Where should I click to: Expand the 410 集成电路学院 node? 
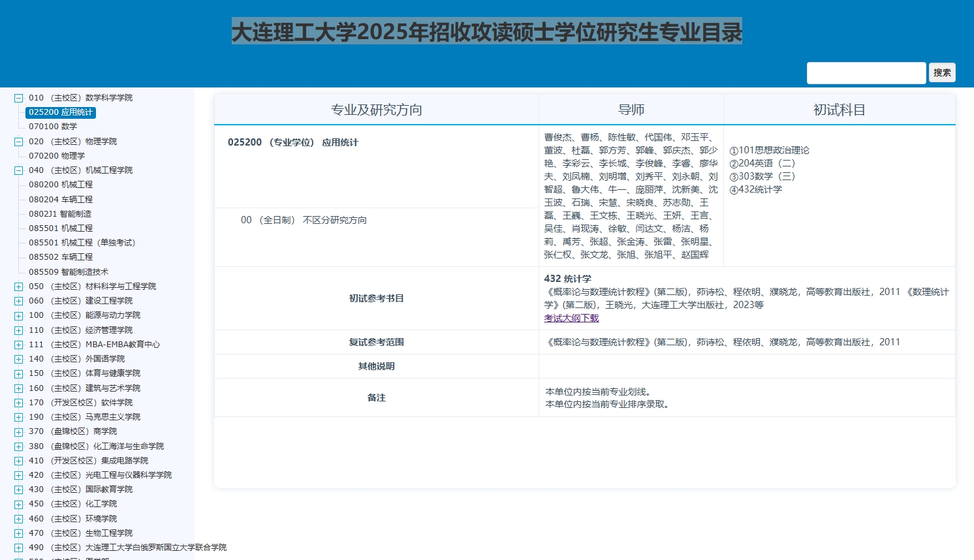click(19, 461)
